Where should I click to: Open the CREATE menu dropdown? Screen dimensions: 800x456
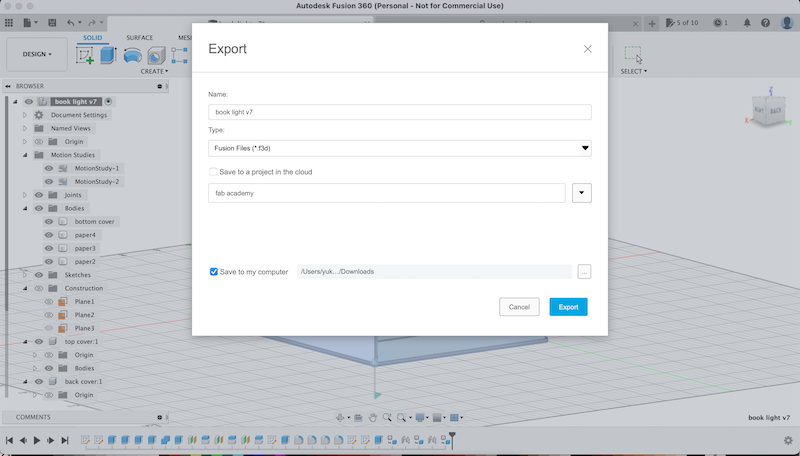[154, 71]
